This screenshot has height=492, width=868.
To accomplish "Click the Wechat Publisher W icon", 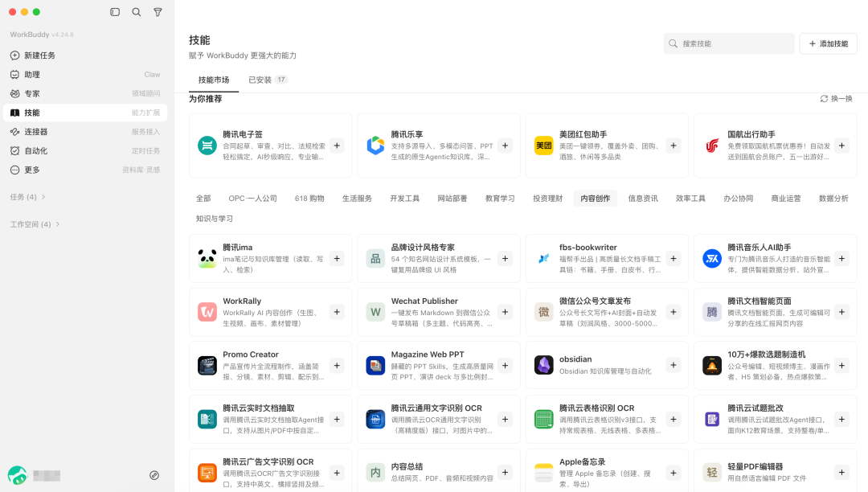I will point(375,312).
